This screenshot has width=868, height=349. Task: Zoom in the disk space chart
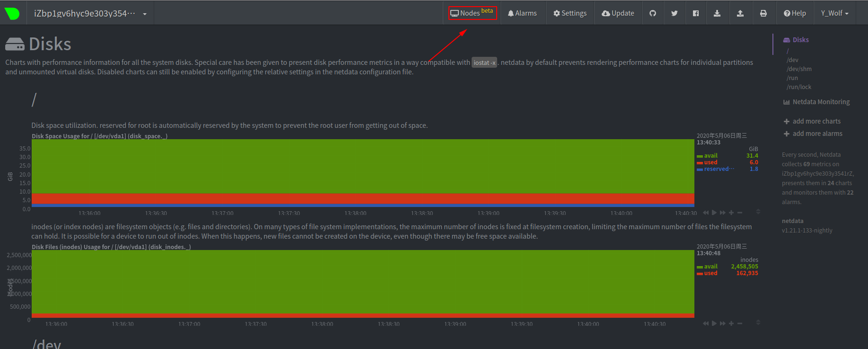point(731,213)
